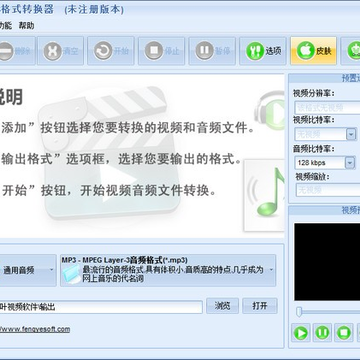Open the 功能 menu
Image resolution: width=360 pixels, height=360 pixels.
pos(6,26)
